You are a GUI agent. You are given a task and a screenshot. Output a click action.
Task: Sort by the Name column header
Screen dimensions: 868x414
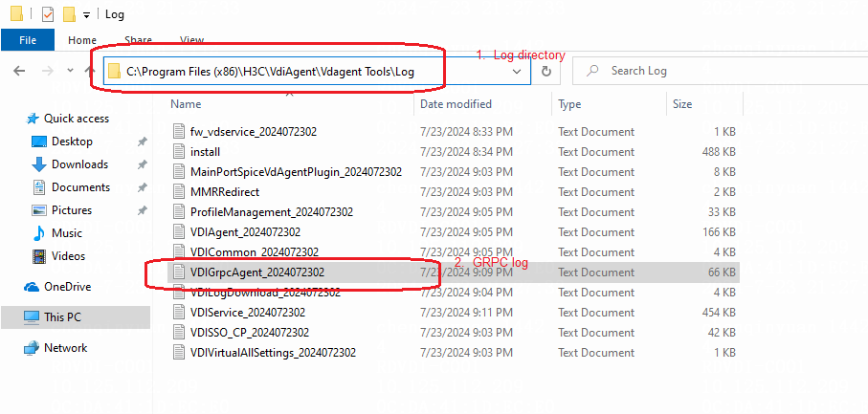[186, 104]
